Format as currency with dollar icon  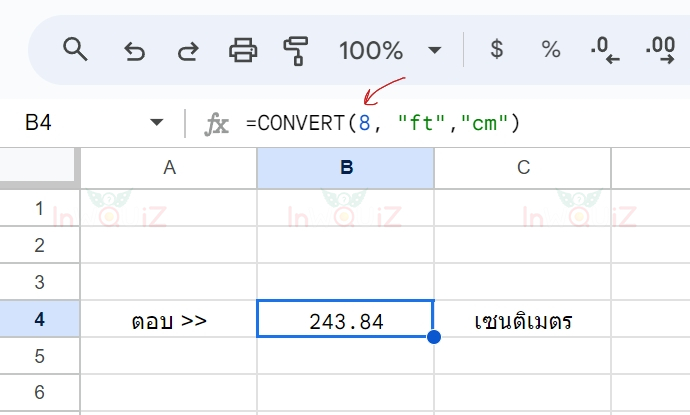click(x=497, y=49)
